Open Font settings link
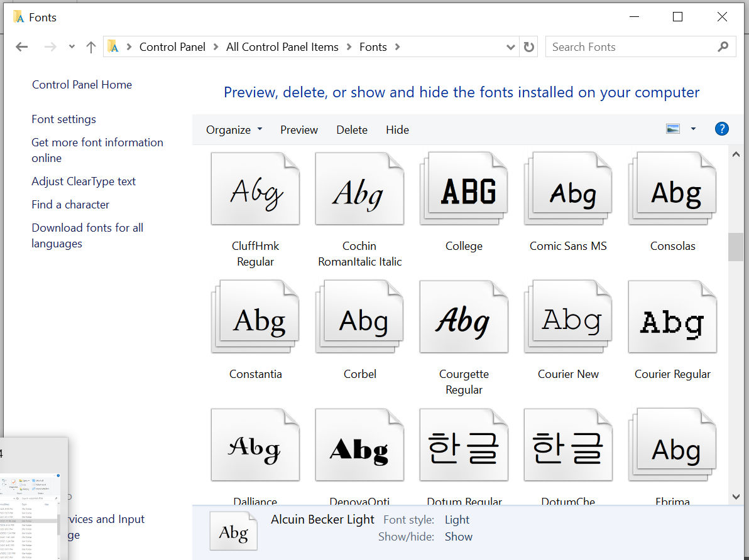 (x=64, y=119)
